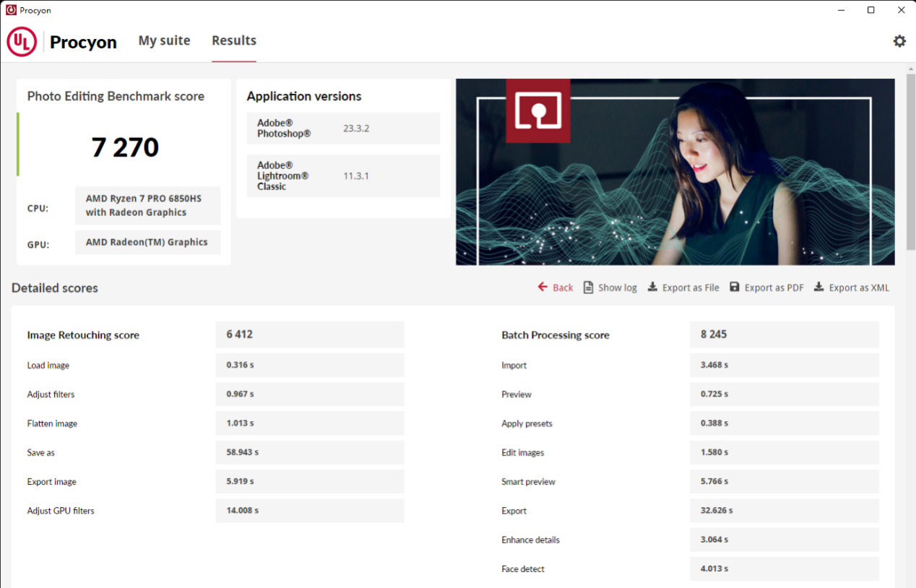Click the Adjust filters value 0.967 s

[x=310, y=394]
